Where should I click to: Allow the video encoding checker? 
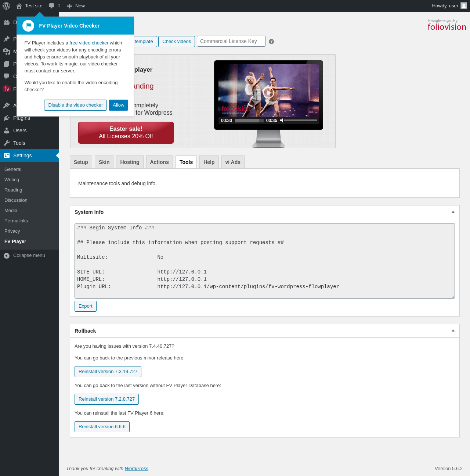pos(118,105)
